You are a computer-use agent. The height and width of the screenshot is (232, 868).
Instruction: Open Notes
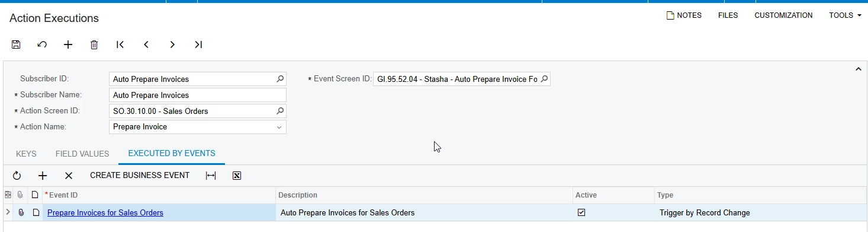click(x=684, y=15)
